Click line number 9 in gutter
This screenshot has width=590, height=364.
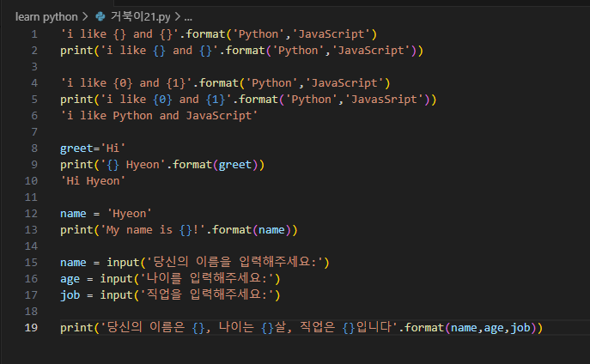(x=34, y=165)
